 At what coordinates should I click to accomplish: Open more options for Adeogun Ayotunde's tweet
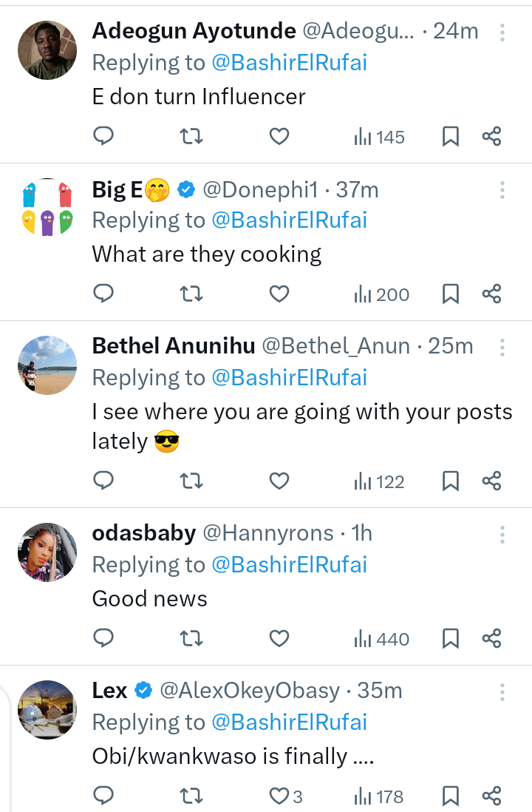click(x=502, y=33)
